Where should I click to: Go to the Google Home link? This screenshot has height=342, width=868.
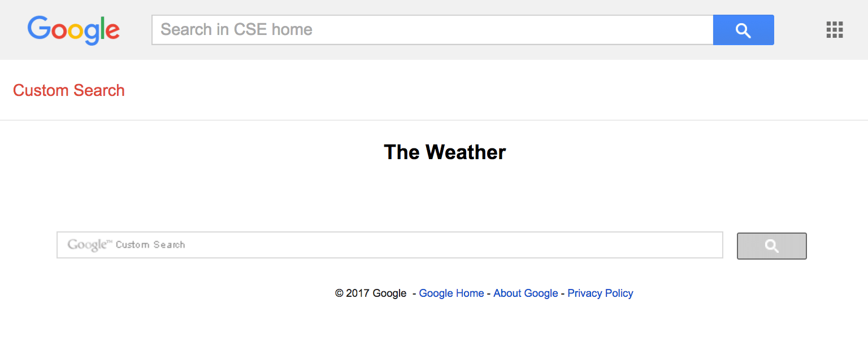[451, 293]
